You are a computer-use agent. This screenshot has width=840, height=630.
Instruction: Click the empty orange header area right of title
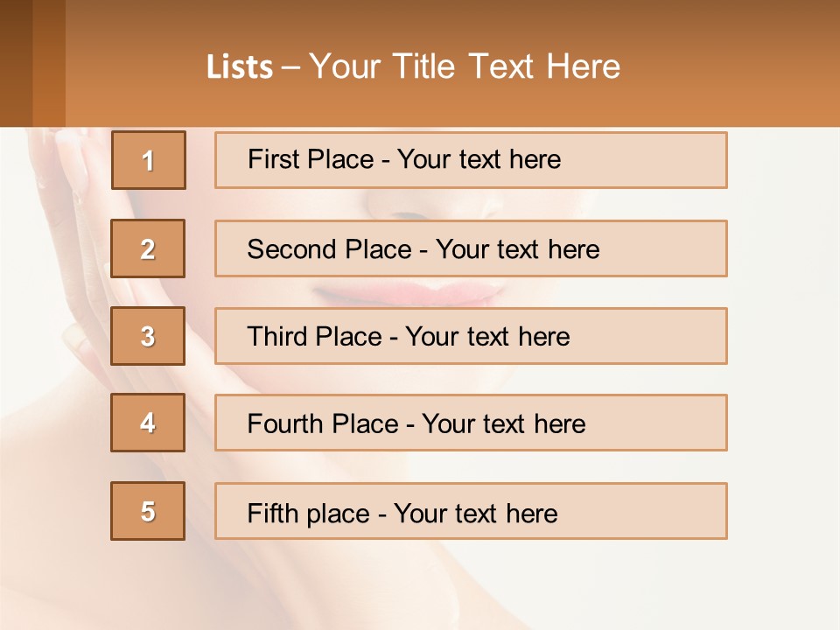[735, 66]
